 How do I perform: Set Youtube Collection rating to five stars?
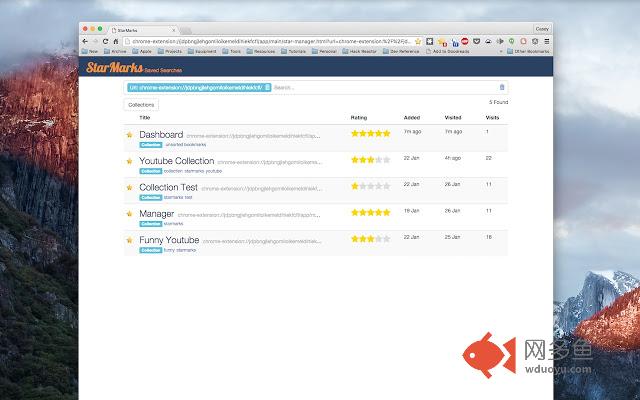pos(386,160)
